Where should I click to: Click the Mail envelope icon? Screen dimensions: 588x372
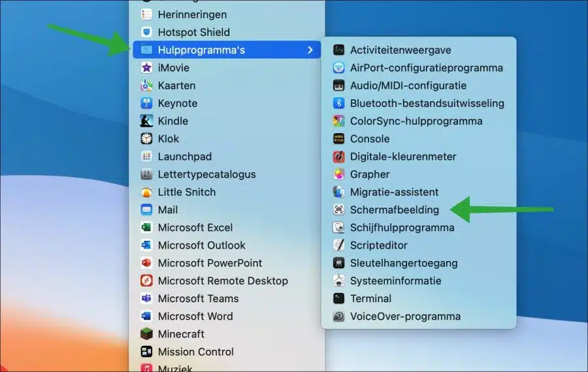pyautogui.click(x=146, y=209)
